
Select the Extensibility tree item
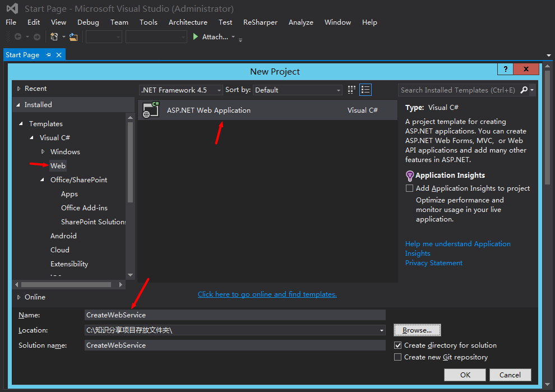pyautogui.click(x=70, y=264)
